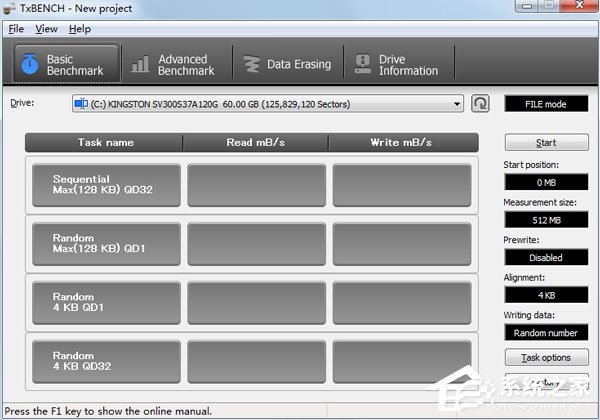The image size is (600, 420).
Task: Click the "Prewrite:" label
Action: (x=521, y=240)
